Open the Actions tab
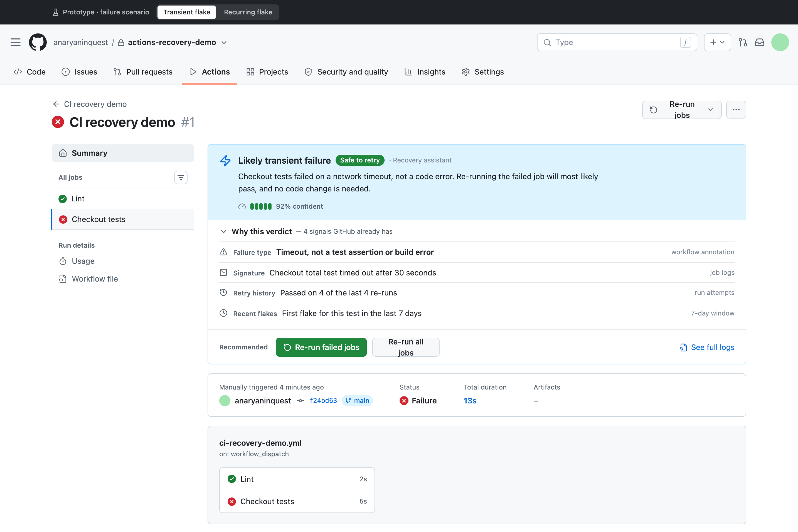Screen dimensions: 798x532 210,72
